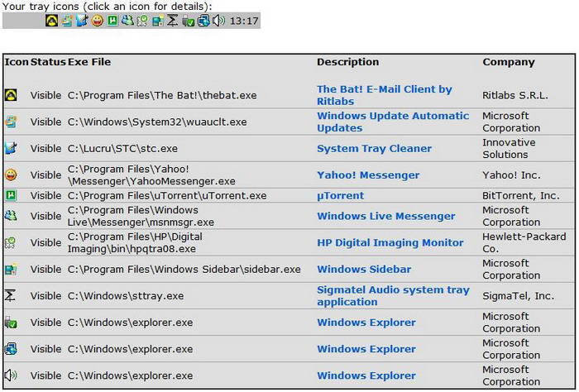Screen dimensions: 579x392
Task: Open The Bat! E-Mail Client by Ritlabs link
Action: click(x=385, y=95)
